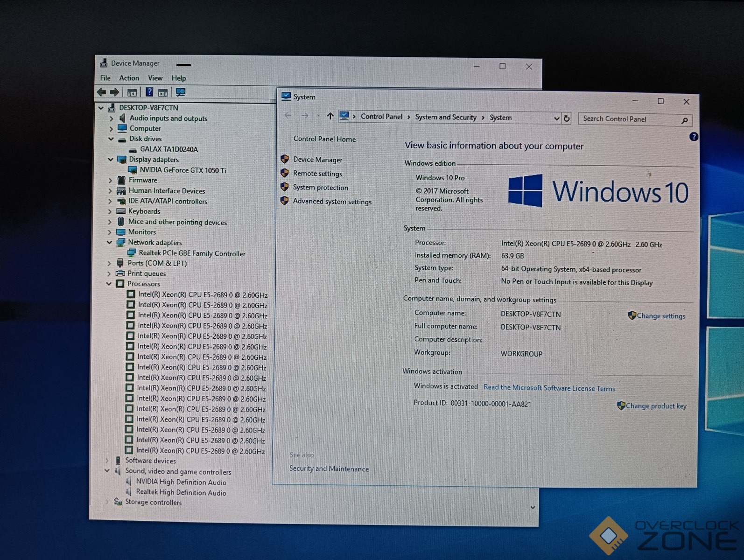Click the Back arrow in Device Manager toolbar
Viewport: 744px width, 560px height.
click(101, 92)
